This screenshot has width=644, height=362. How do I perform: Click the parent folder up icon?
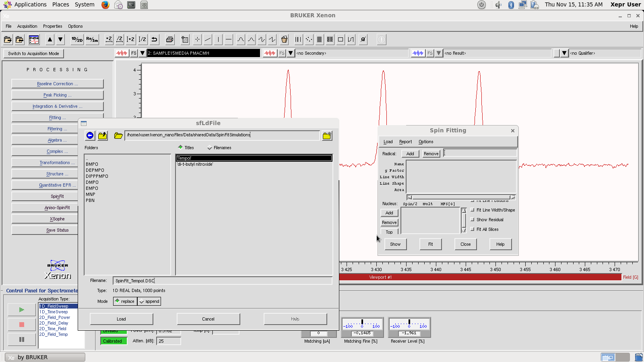(103, 136)
